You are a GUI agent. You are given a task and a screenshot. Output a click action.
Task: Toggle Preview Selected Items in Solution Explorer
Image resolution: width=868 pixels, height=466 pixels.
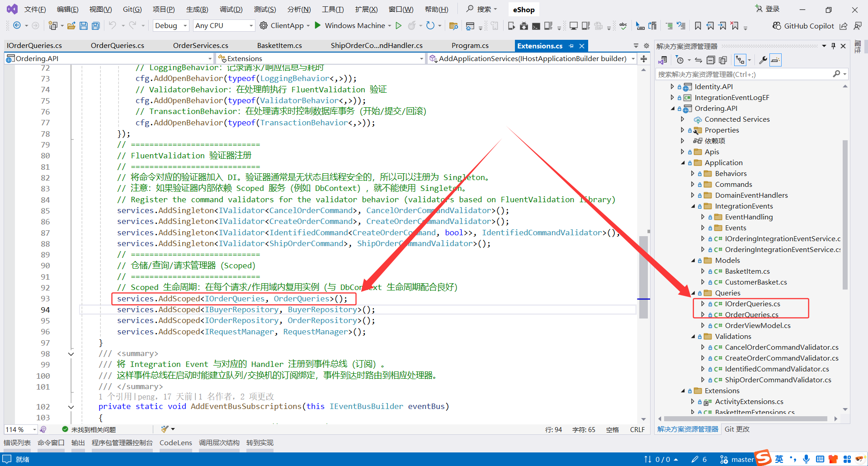776,59
